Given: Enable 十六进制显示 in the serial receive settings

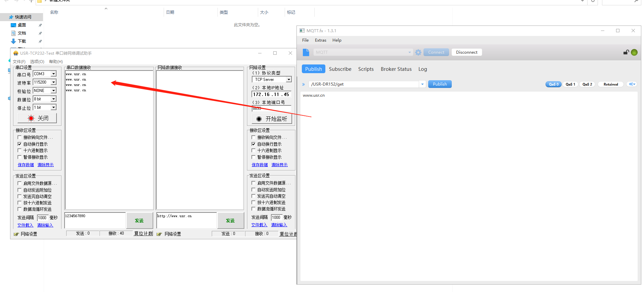Looking at the screenshot, I should point(19,151).
